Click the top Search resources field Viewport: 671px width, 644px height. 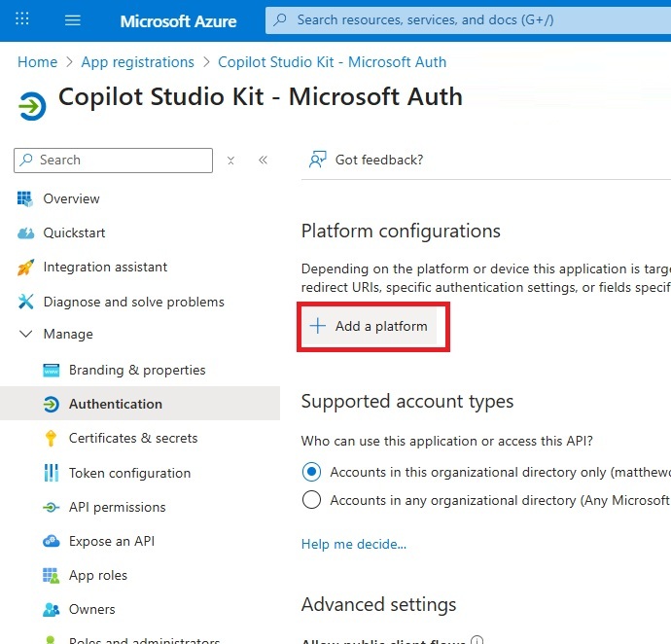tap(467, 19)
